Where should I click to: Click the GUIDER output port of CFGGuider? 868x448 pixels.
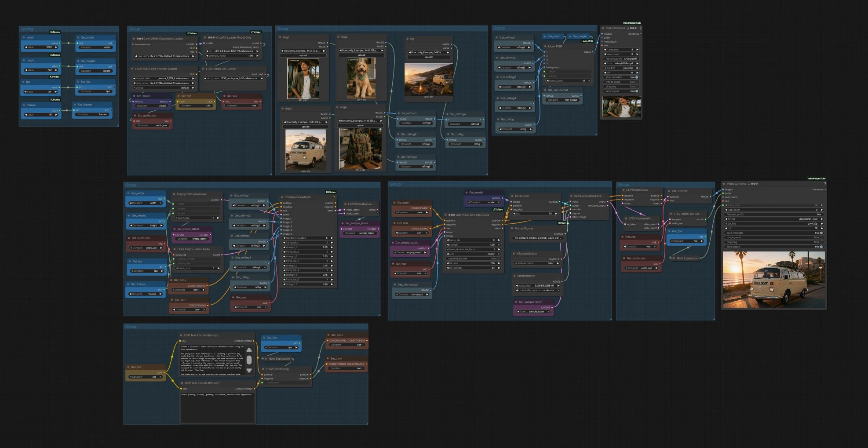click(x=560, y=202)
